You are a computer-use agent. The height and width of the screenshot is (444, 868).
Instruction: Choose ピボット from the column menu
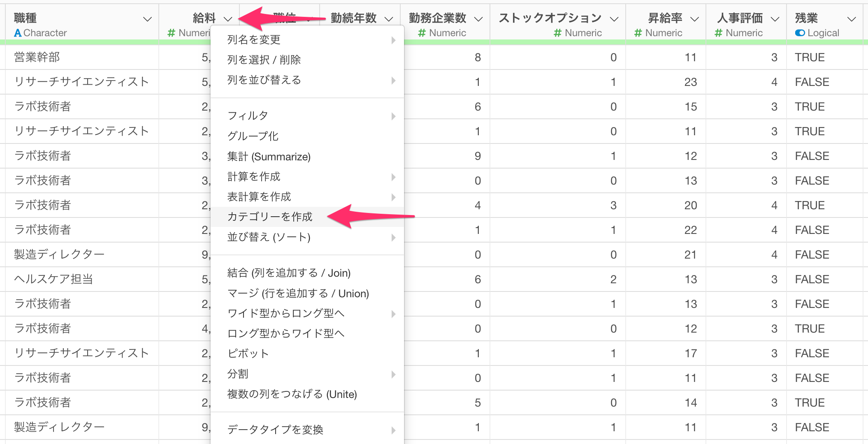(248, 354)
